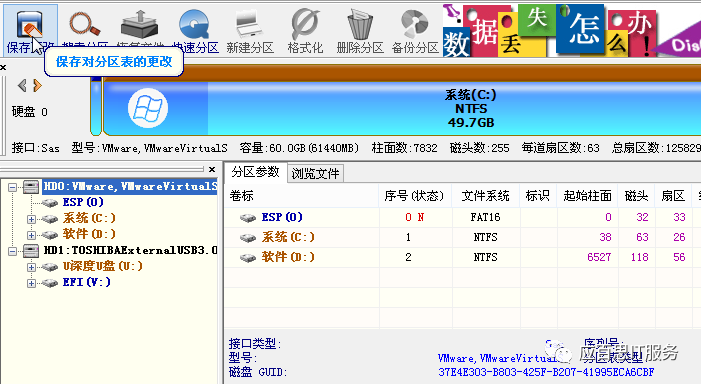
Task: Click FAT16 file system cell
Action: (486, 217)
